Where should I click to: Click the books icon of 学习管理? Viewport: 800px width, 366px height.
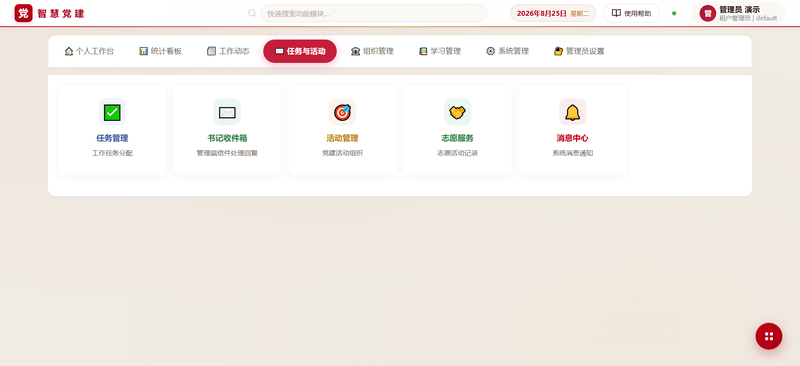[x=423, y=51]
